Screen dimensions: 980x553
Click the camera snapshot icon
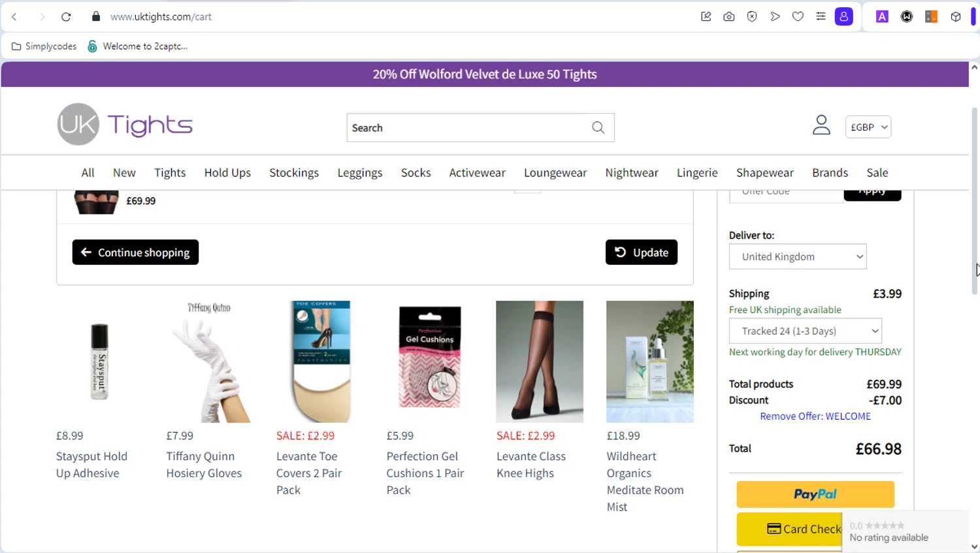coord(729,17)
